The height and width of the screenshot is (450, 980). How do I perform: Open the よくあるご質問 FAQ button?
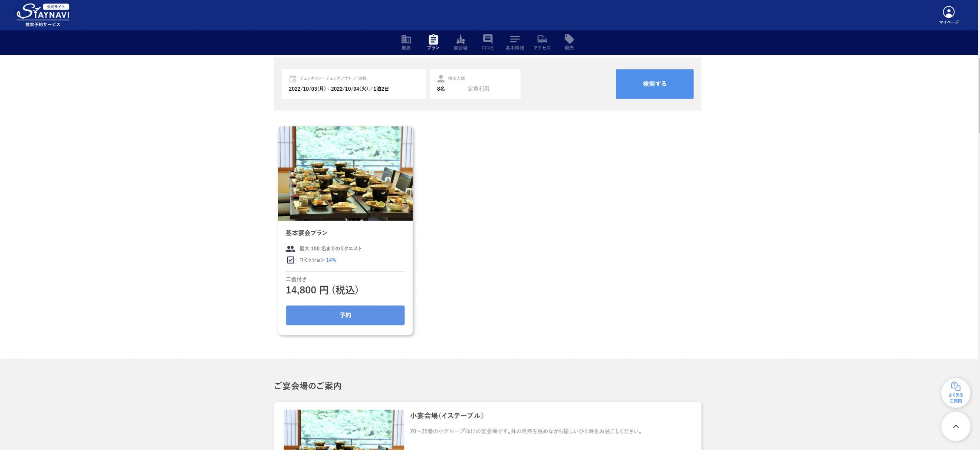[955, 393]
